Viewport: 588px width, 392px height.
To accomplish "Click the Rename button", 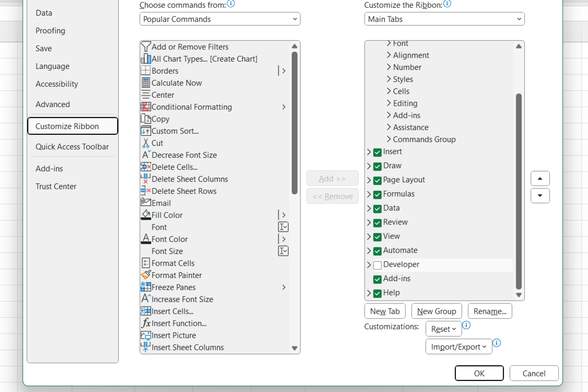I will (x=490, y=312).
